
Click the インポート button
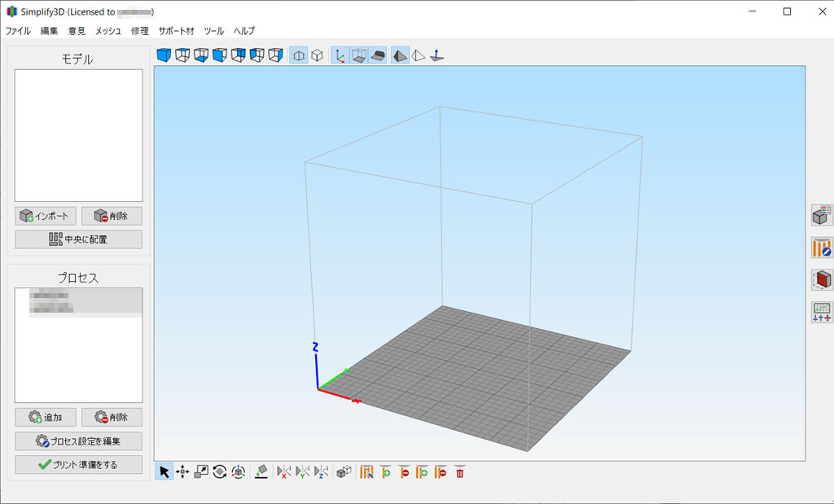46,216
